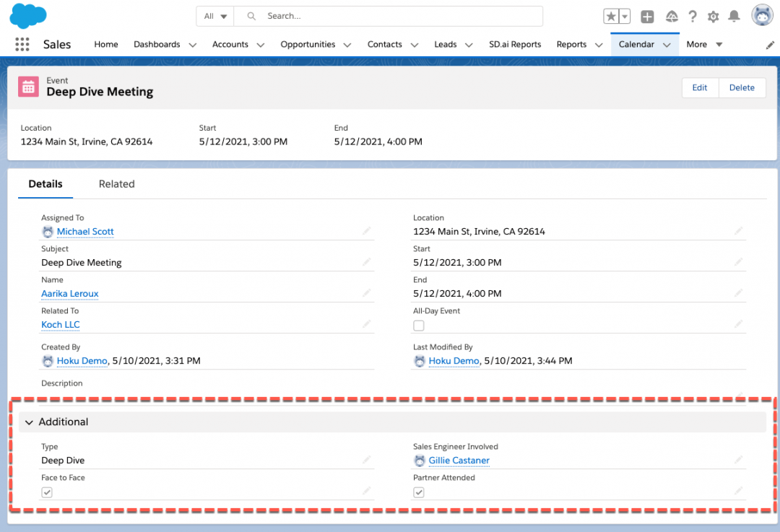Open the Trailhead guidance icon
This screenshot has width=780, height=532.
pyautogui.click(x=672, y=17)
